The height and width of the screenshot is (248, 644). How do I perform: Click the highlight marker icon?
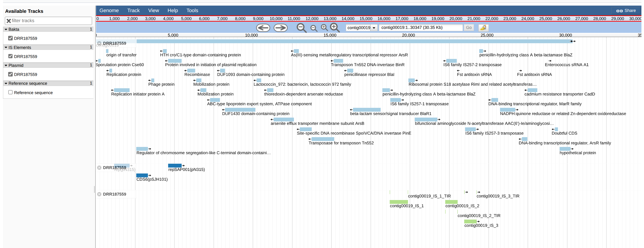coord(483,28)
